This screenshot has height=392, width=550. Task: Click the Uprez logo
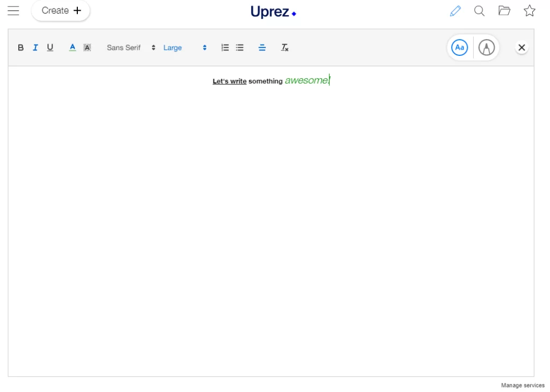[x=273, y=12]
